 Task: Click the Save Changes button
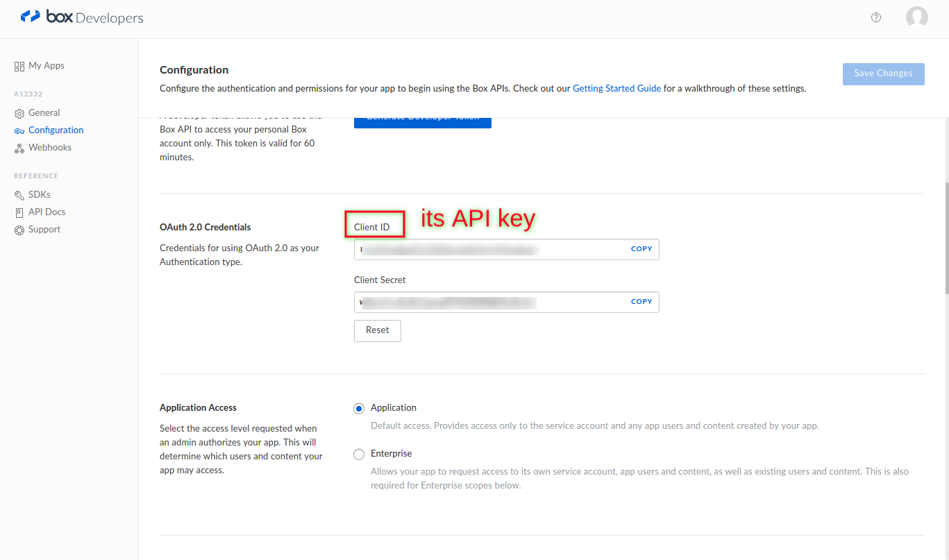(x=883, y=74)
